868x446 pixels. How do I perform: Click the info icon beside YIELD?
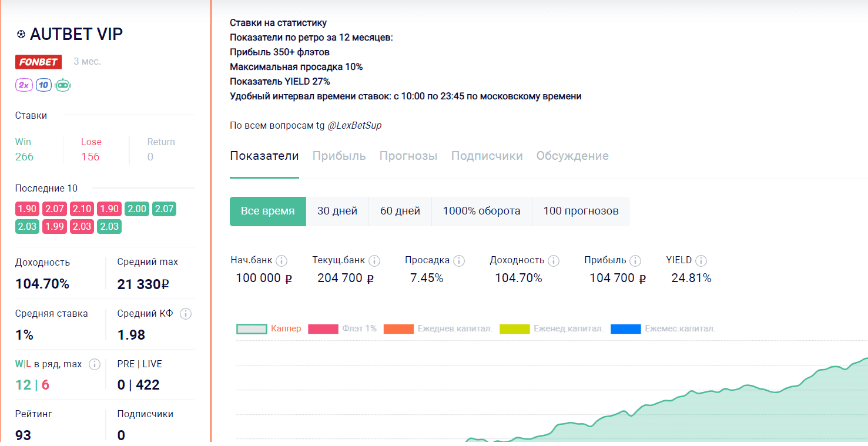coord(701,260)
